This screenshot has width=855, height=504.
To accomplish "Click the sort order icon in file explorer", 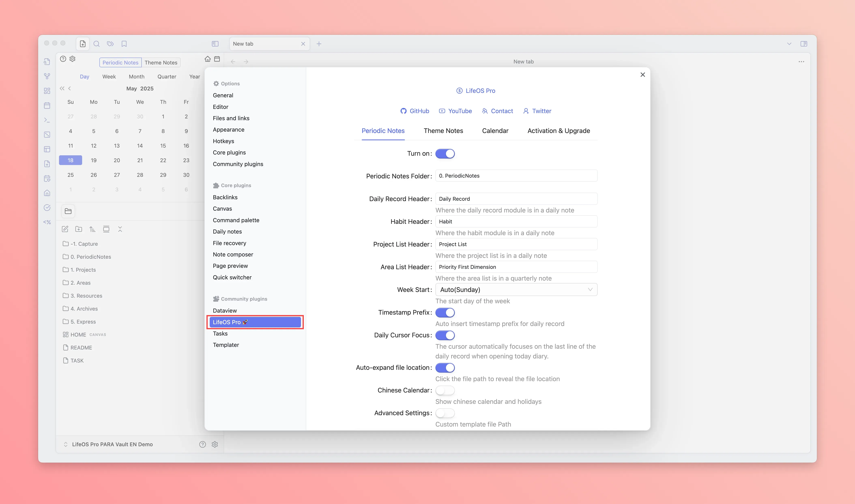I will pos(92,229).
